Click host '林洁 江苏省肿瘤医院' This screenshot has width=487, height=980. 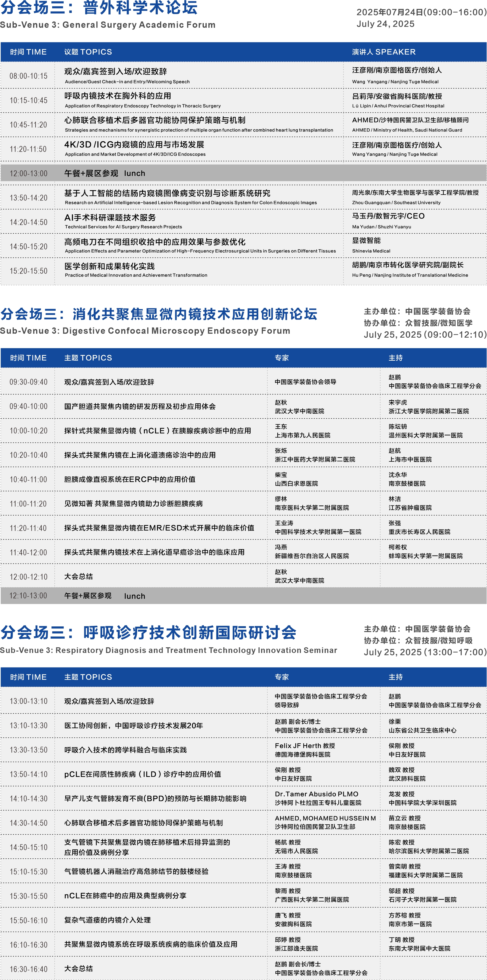pyautogui.click(x=410, y=503)
